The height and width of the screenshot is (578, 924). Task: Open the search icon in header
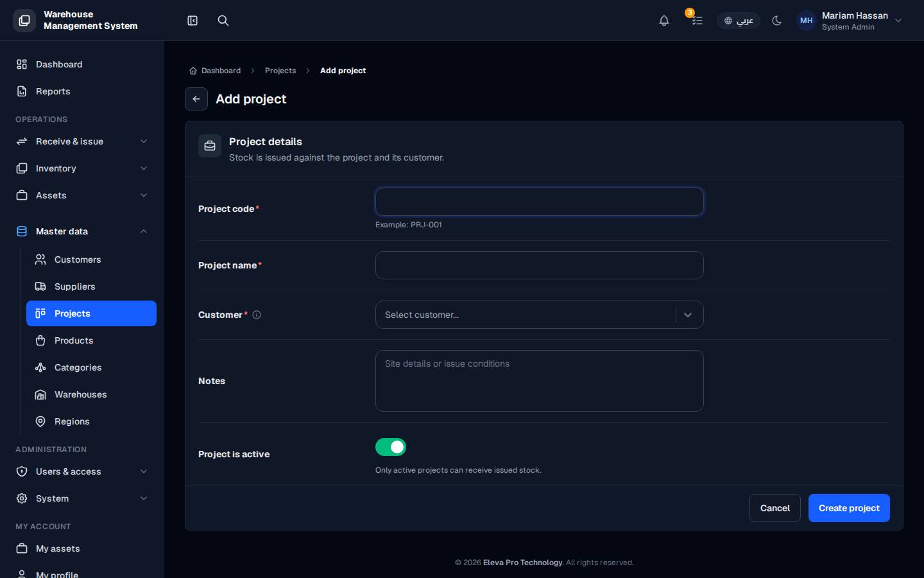coord(223,21)
